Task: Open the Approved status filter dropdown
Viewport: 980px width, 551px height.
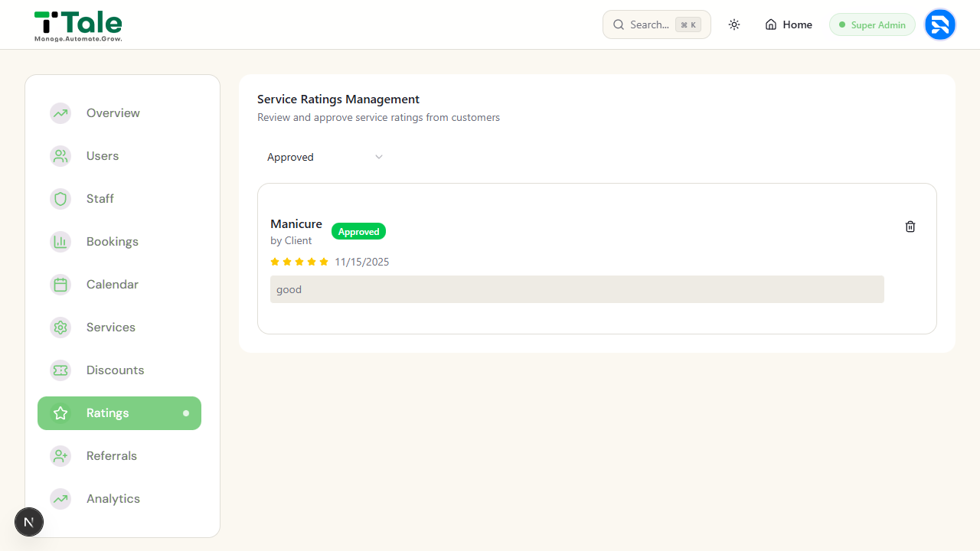Action: click(325, 157)
